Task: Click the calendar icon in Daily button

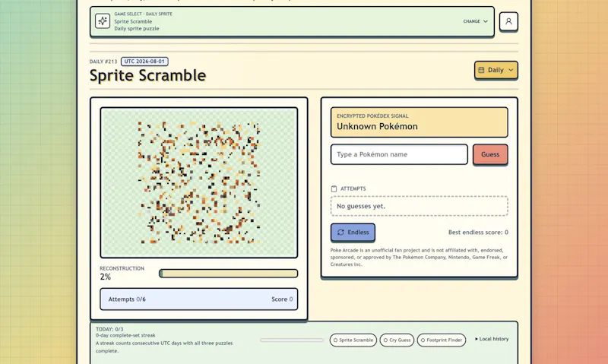Action: [481, 70]
